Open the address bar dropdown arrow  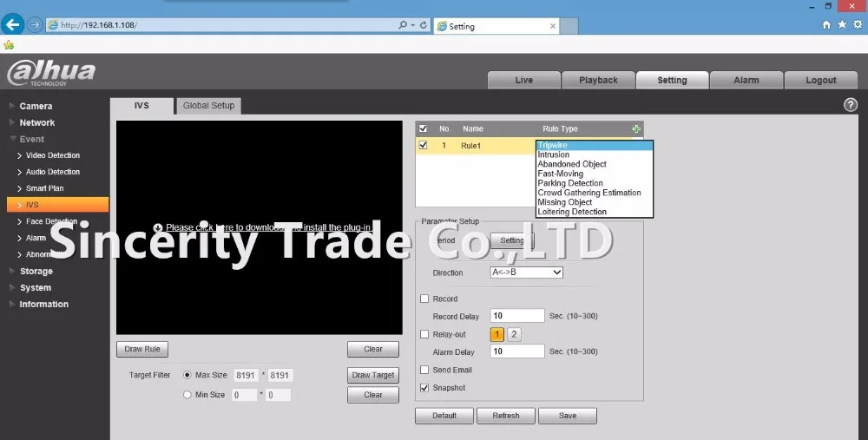(413, 25)
